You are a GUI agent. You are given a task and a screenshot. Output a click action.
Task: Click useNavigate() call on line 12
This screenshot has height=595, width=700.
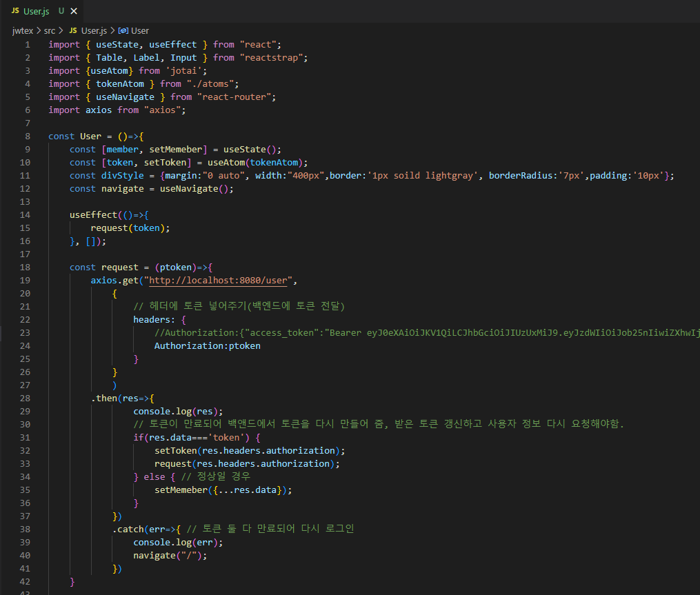pyautogui.click(x=194, y=189)
